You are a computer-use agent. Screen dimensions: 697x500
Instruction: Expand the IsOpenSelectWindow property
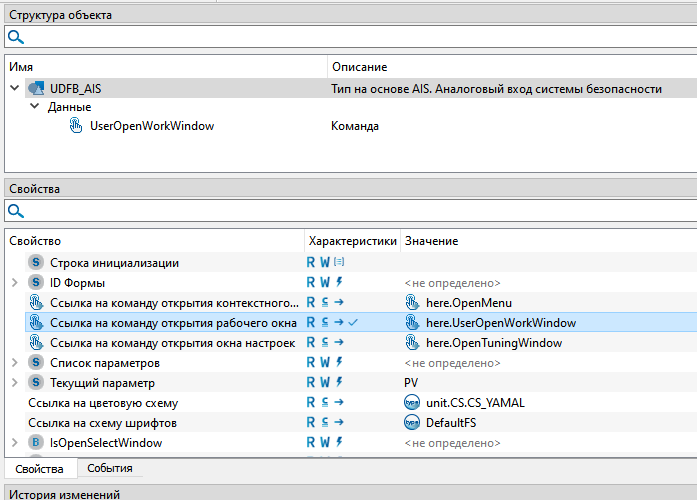tap(14, 443)
